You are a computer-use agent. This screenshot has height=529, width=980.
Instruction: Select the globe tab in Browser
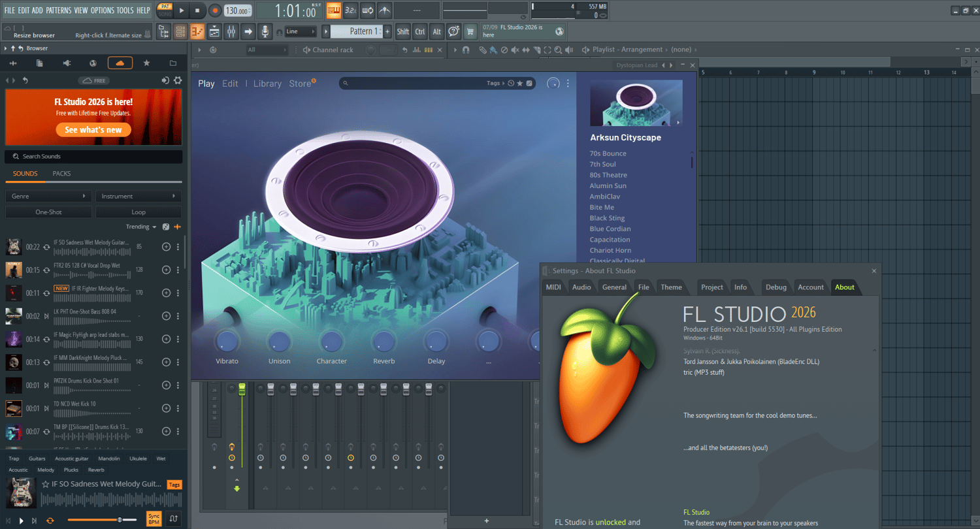point(93,63)
